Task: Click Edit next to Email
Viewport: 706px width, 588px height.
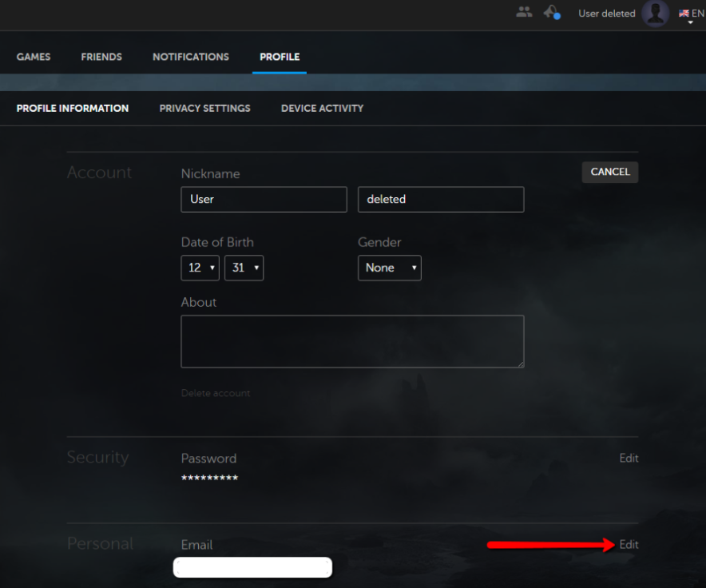Action: (629, 544)
